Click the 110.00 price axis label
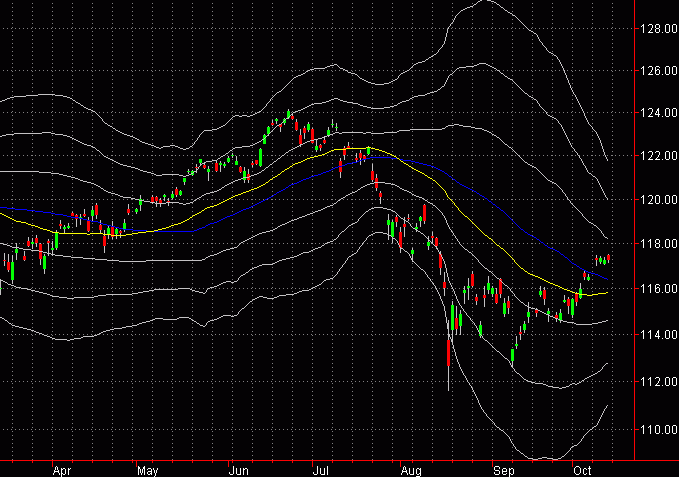The height and width of the screenshot is (477, 679). [x=659, y=429]
